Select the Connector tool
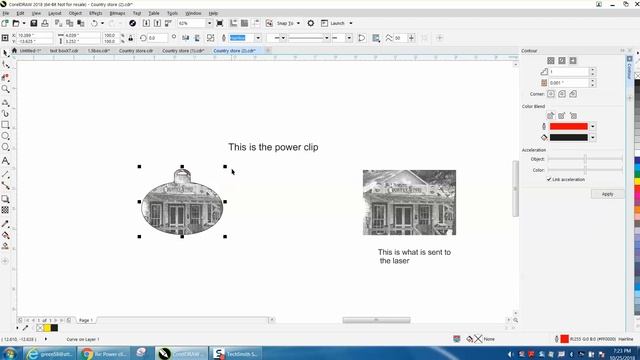The width and height of the screenshot is (640, 360). pos(5,186)
